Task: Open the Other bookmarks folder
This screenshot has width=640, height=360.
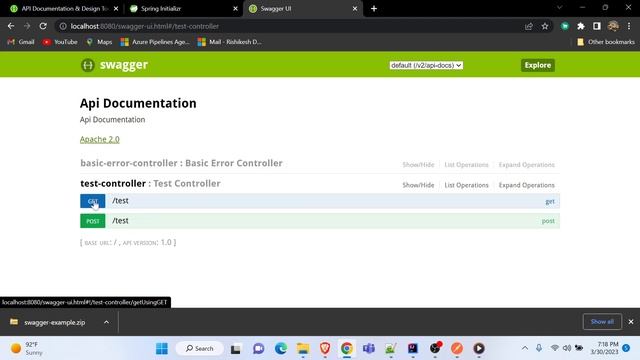Action: pos(606,42)
